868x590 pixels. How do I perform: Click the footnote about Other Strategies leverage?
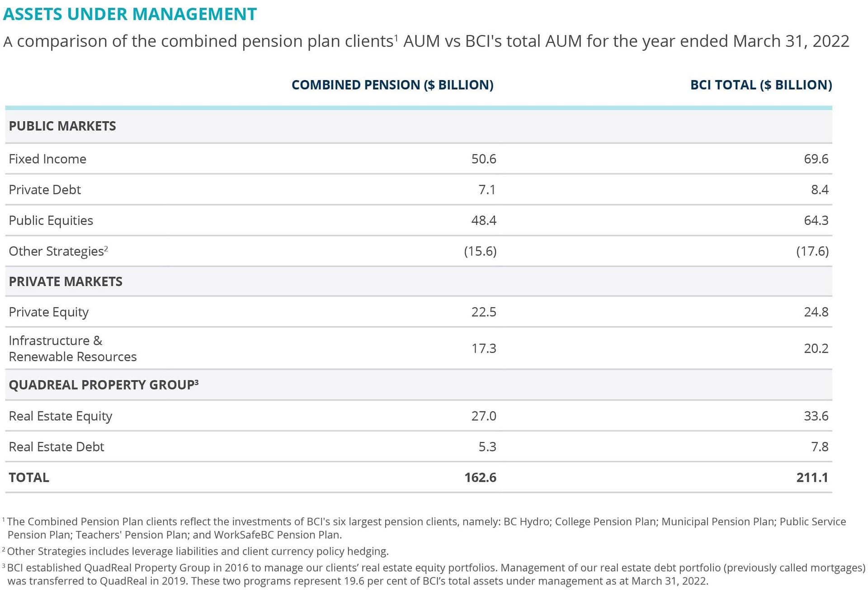click(198, 552)
